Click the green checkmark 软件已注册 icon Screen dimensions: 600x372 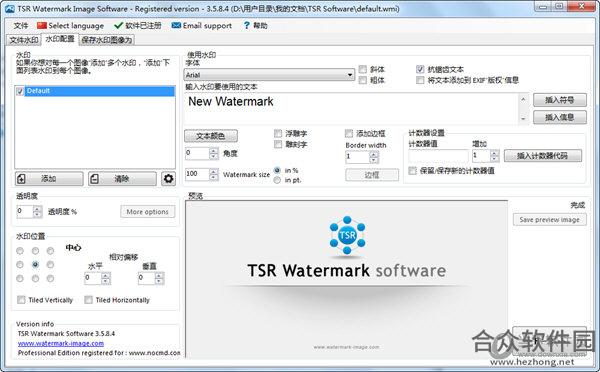point(118,26)
